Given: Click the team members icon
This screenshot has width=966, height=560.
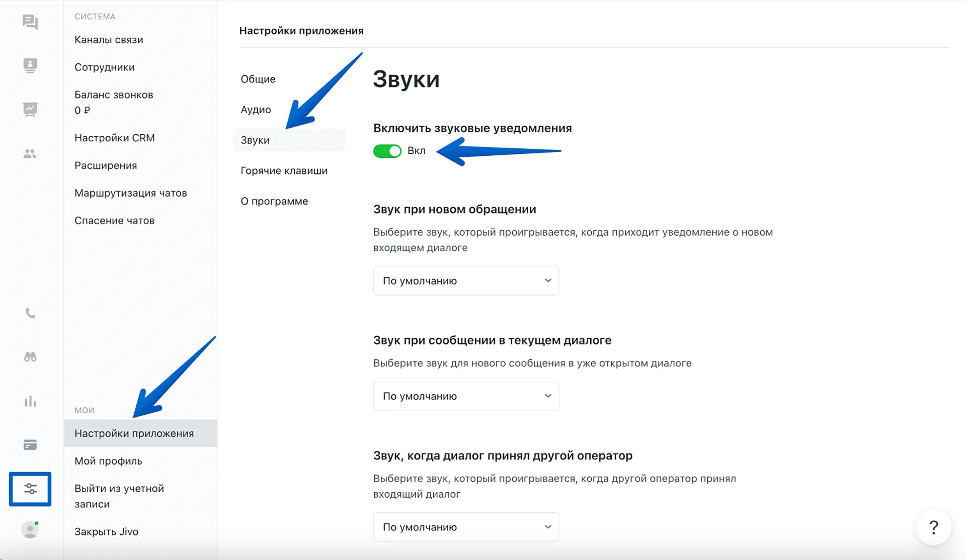Looking at the screenshot, I should 30,154.
